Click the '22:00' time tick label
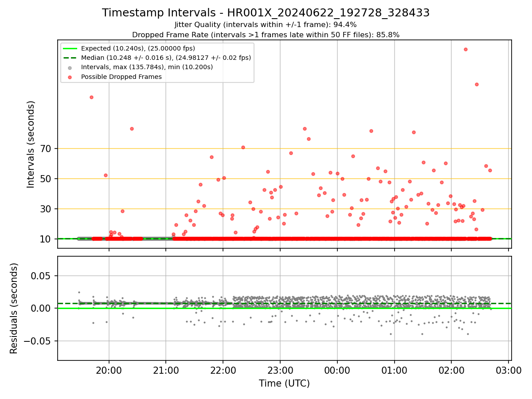 (223, 370)
